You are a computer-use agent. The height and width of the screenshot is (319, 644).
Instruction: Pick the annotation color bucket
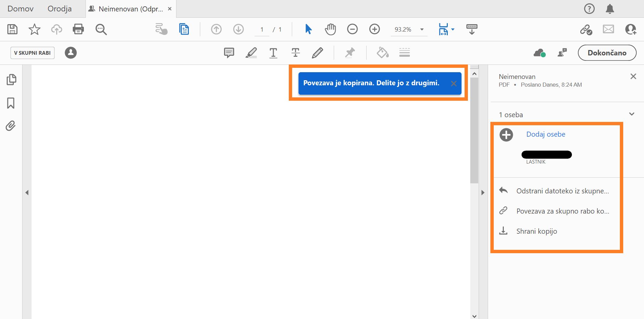[x=383, y=53]
